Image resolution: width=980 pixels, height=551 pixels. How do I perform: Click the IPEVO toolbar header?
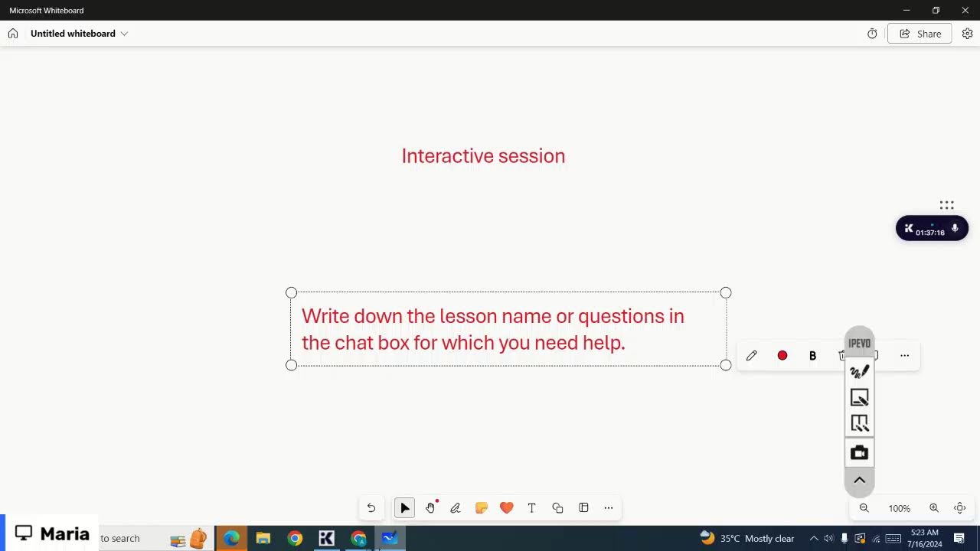859,343
